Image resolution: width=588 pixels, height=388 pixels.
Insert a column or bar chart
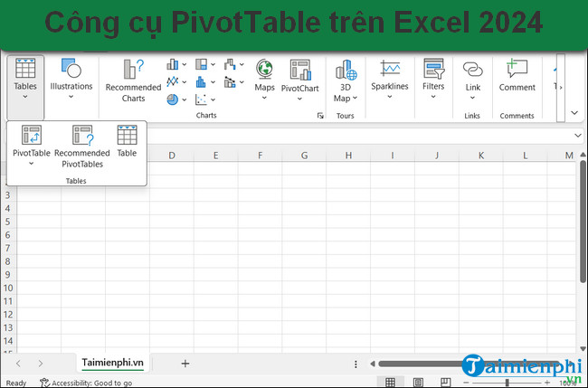coord(173,64)
